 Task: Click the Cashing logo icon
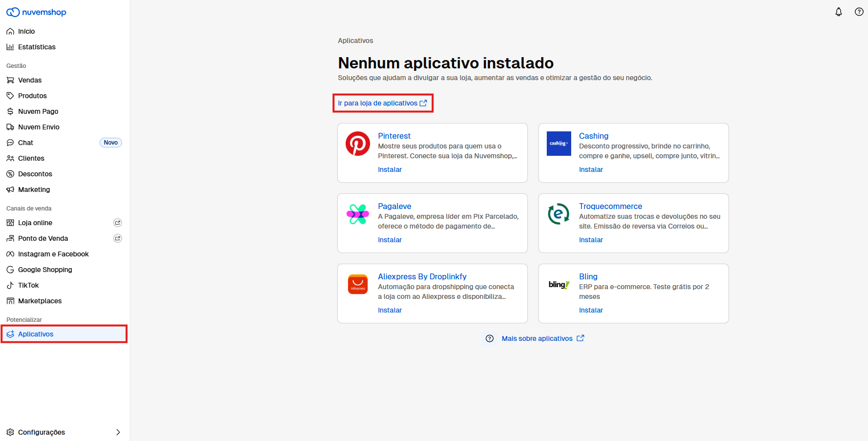(x=559, y=144)
